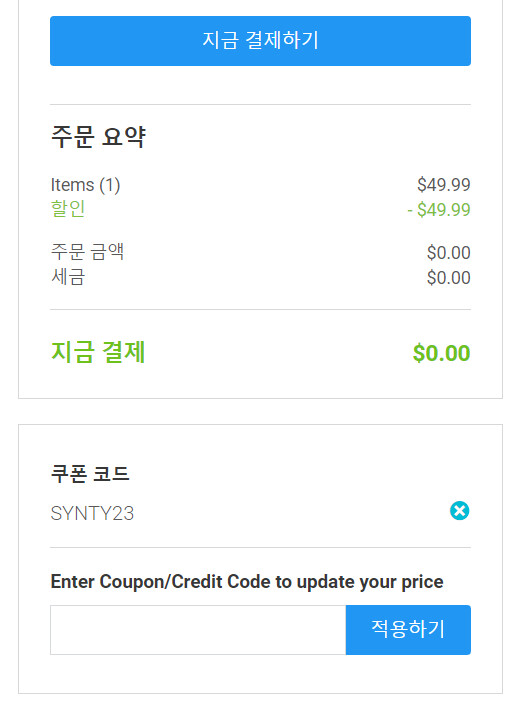Viewport: 516px width, 711px height.
Task: Click the 주문 요약 heading
Action: click(x=98, y=136)
